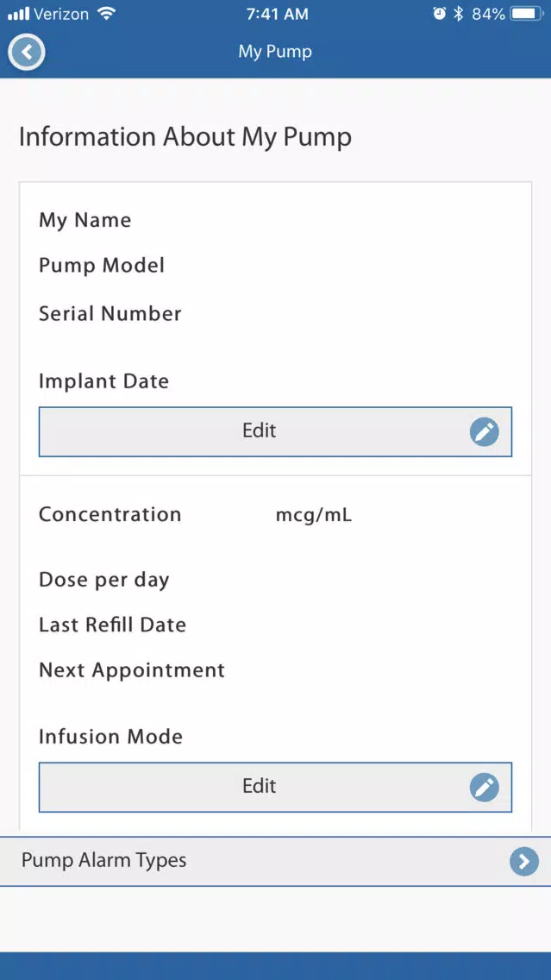Tap the Last Refill Date row
Screen dimensions: 551x980
coord(113,625)
